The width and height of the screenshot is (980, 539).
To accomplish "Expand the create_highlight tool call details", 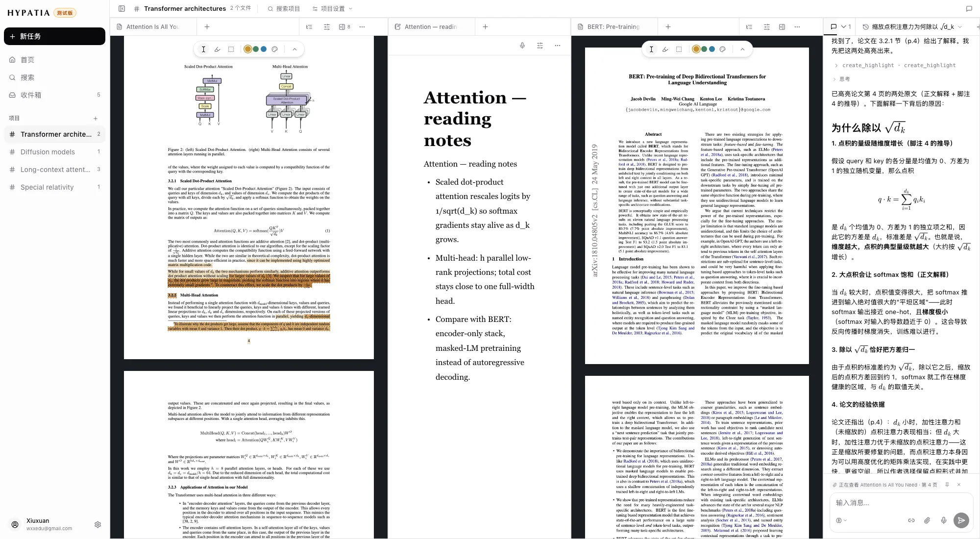I will point(894,65).
